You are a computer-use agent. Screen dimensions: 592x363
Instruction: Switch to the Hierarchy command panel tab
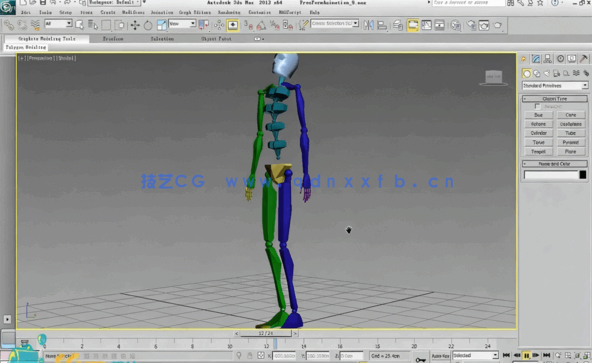pyautogui.click(x=548, y=59)
